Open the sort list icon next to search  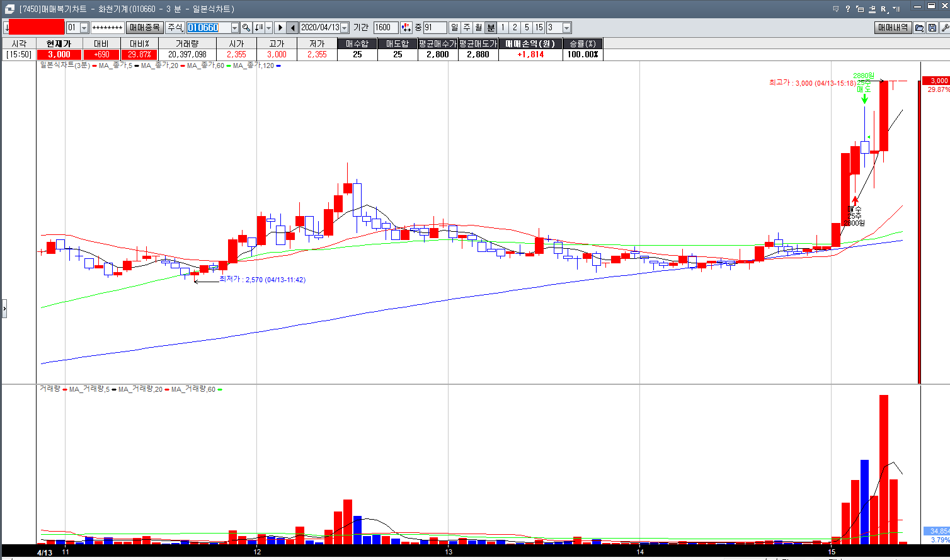[259, 28]
